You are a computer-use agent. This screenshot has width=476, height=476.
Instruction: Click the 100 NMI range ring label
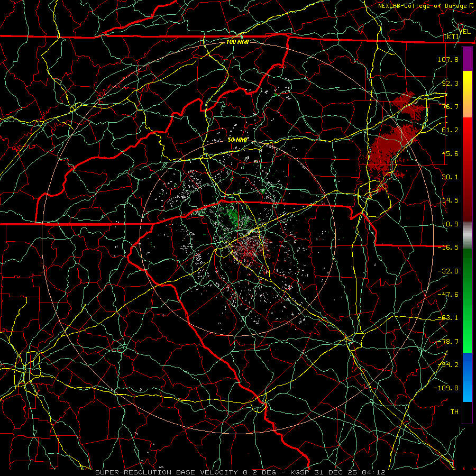click(x=237, y=42)
